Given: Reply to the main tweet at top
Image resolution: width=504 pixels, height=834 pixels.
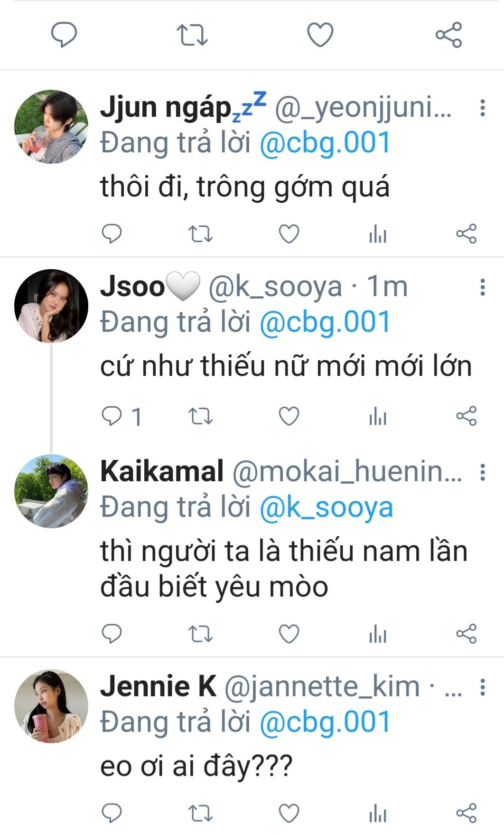Looking at the screenshot, I should click(x=64, y=35).
